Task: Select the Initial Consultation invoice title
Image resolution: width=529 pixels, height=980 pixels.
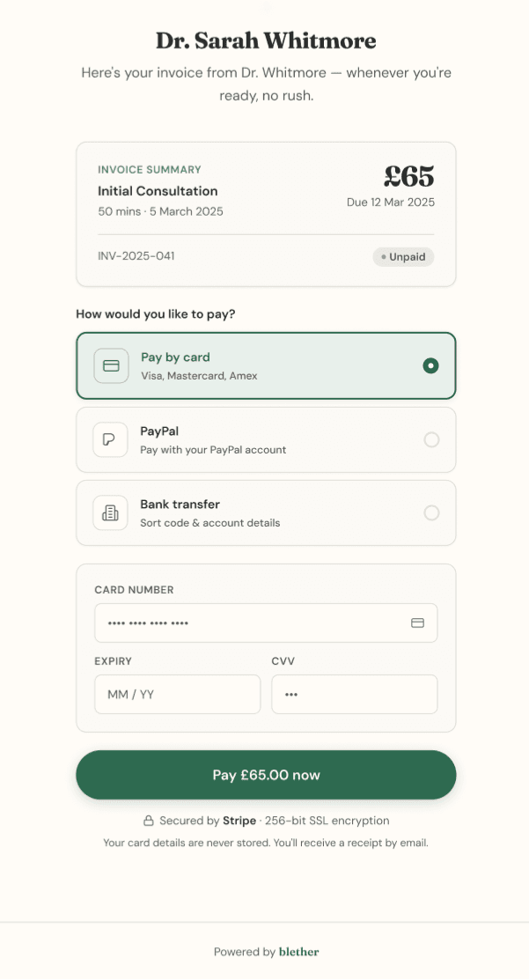Action: click(x=157, y=190)
